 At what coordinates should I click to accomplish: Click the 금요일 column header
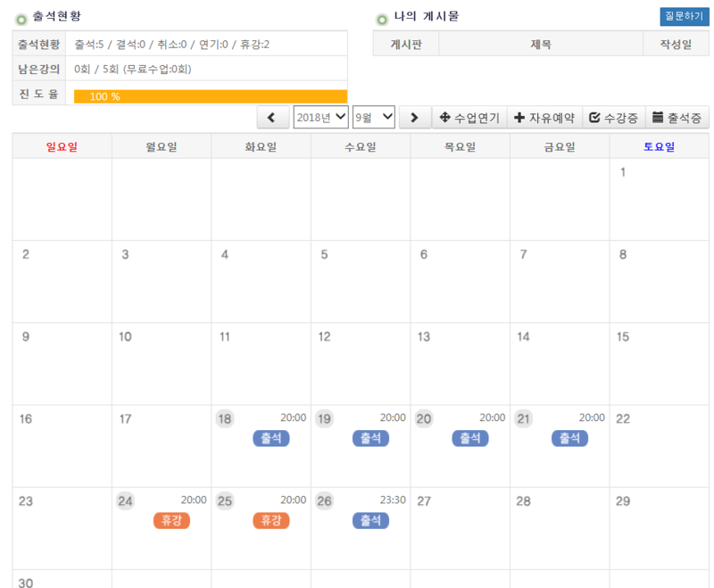(560, 146)
